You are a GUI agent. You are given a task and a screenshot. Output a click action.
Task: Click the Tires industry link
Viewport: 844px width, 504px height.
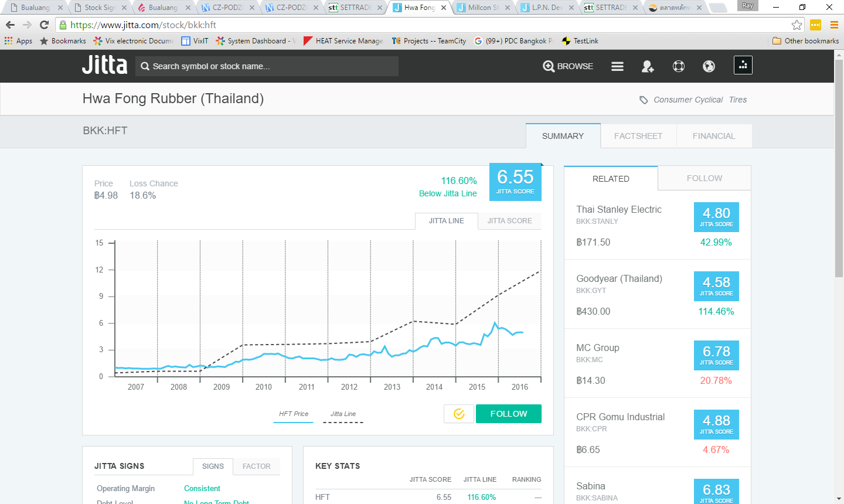[x=738, y=100]
